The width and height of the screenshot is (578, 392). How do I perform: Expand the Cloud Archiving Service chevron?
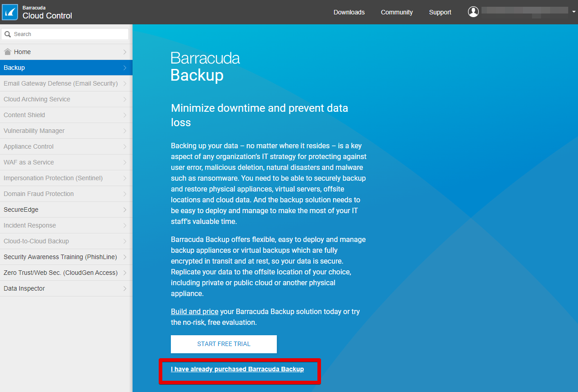click(x=125, y=99)
